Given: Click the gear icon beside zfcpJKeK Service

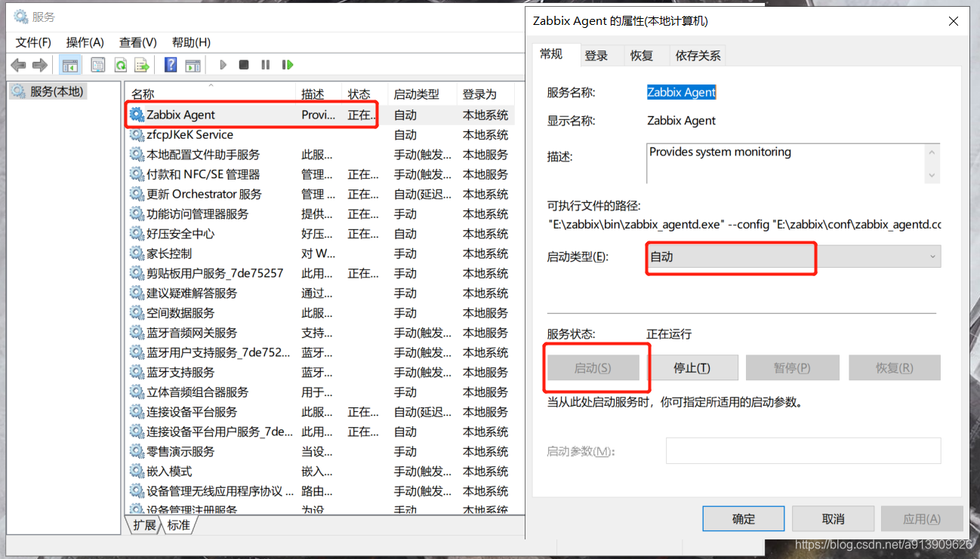Looking at the screenshot, I should point(137,135).
